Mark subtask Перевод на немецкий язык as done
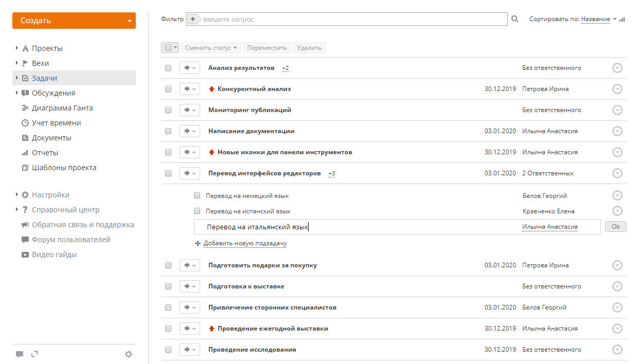 click(x=197, y=195)
